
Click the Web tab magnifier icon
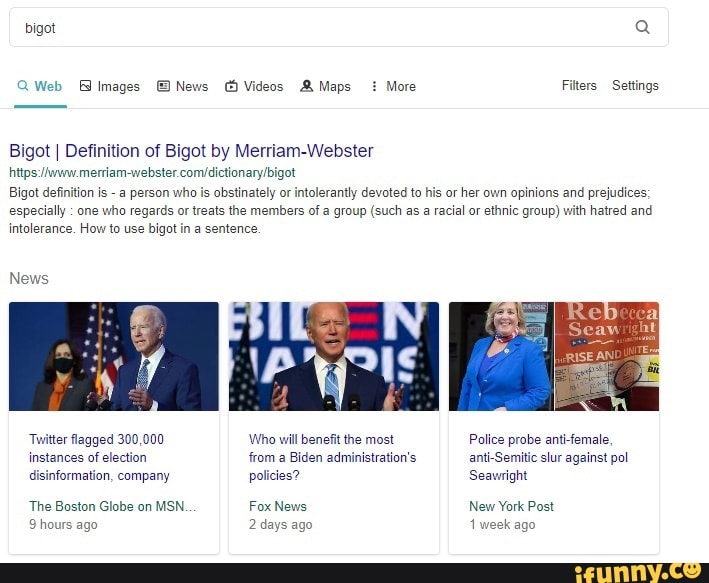click(x=23, y=85)
